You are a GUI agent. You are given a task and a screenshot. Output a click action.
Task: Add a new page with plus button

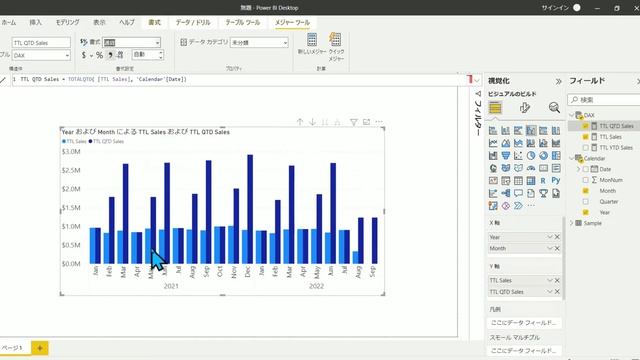click(x=40, y=348)
